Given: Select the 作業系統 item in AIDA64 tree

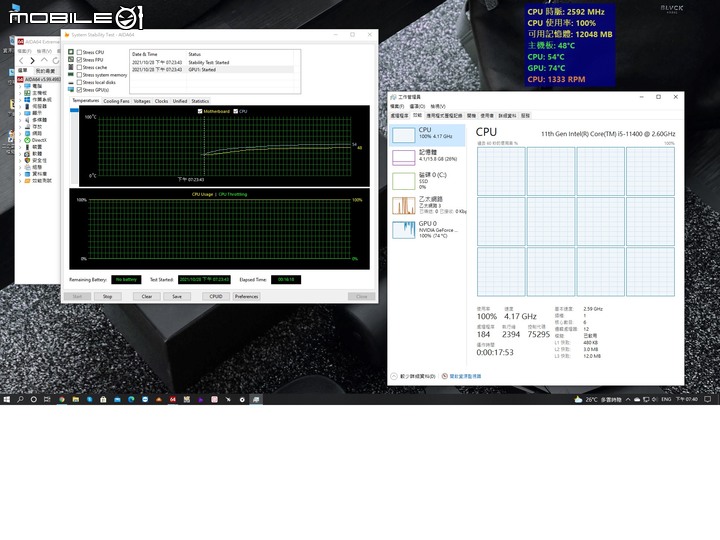Looking at the screenshot, I should 38,100.
